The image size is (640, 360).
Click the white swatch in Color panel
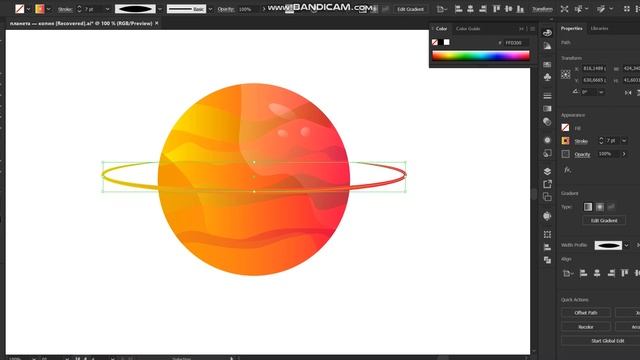click(447, 42)
